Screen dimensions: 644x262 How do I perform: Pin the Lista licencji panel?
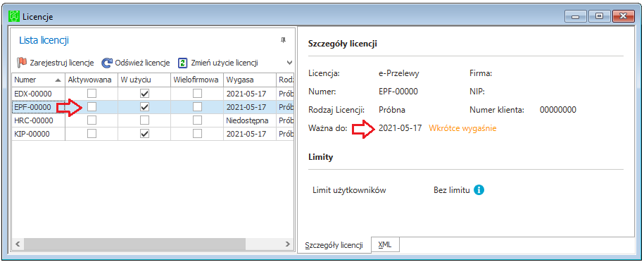(283, 40)
